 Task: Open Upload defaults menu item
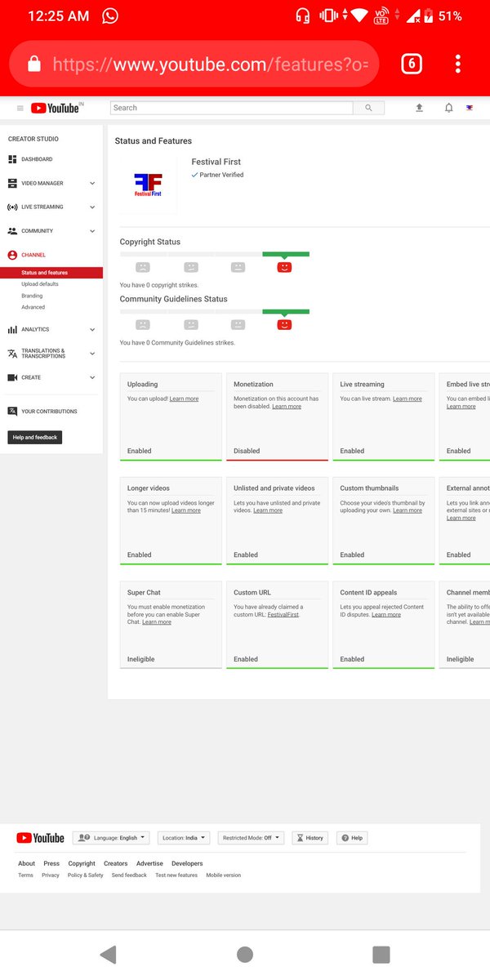[40, 284]
